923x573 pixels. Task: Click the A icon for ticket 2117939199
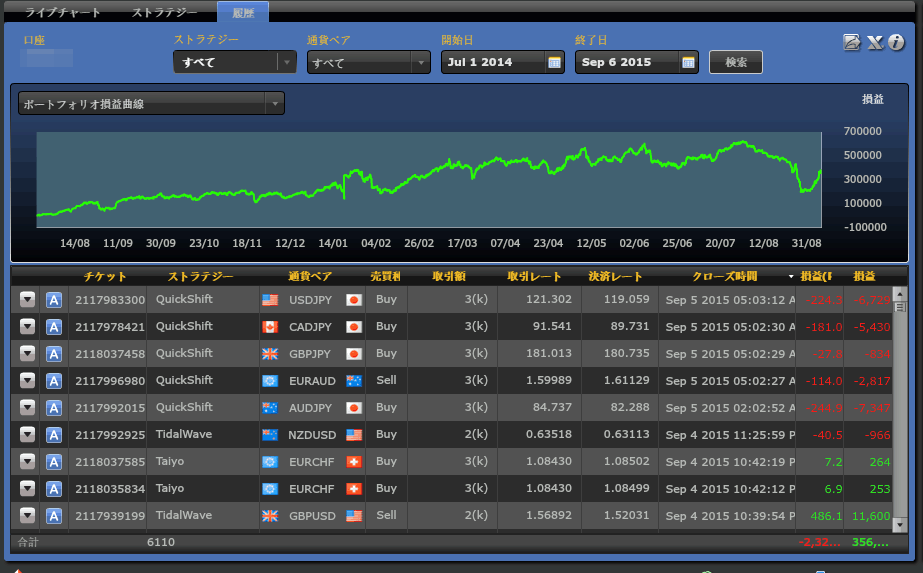(x=54, y=516)
